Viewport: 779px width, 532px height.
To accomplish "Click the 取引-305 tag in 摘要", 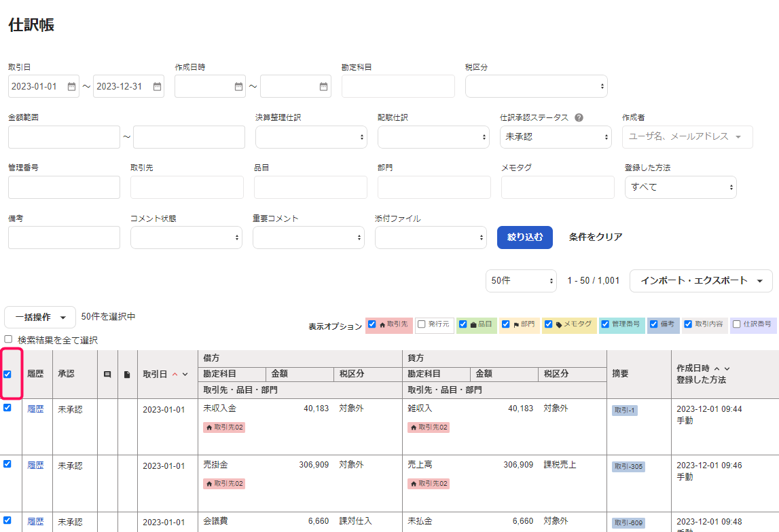I will click(x=628, y=467).
